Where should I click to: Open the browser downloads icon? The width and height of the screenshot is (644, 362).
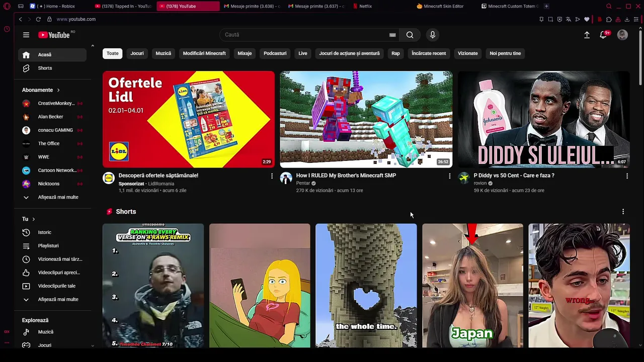click(627, 19)
